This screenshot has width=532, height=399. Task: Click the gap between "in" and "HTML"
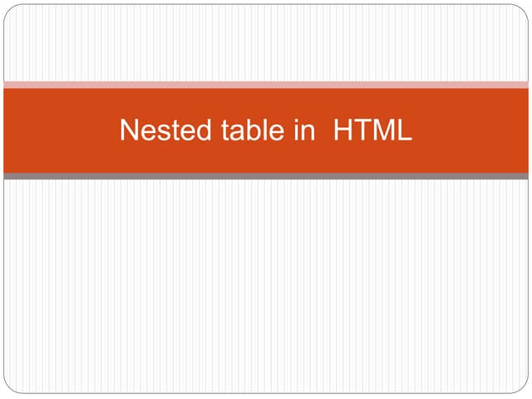click(x=324, y=130)
